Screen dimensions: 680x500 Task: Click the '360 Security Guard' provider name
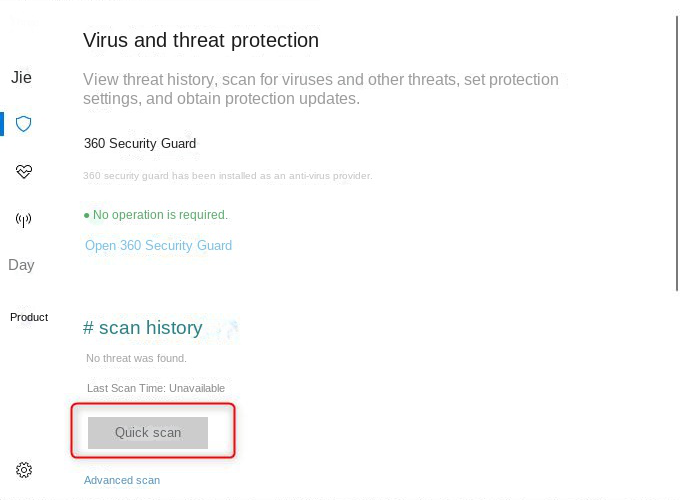point(140,144)
